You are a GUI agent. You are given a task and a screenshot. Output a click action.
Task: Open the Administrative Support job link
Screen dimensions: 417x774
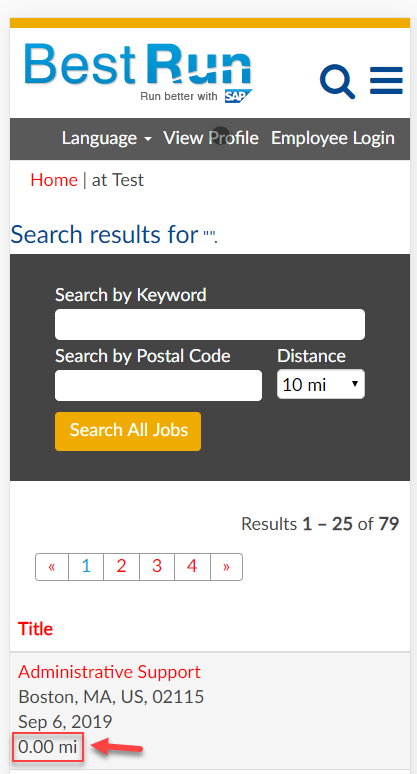[x=109, y=672]
